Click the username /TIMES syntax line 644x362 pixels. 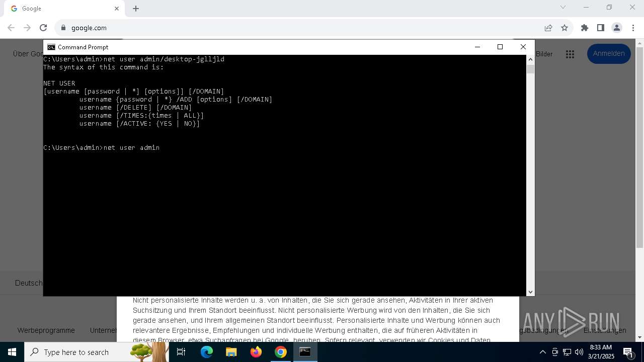(x=142, y=115)
